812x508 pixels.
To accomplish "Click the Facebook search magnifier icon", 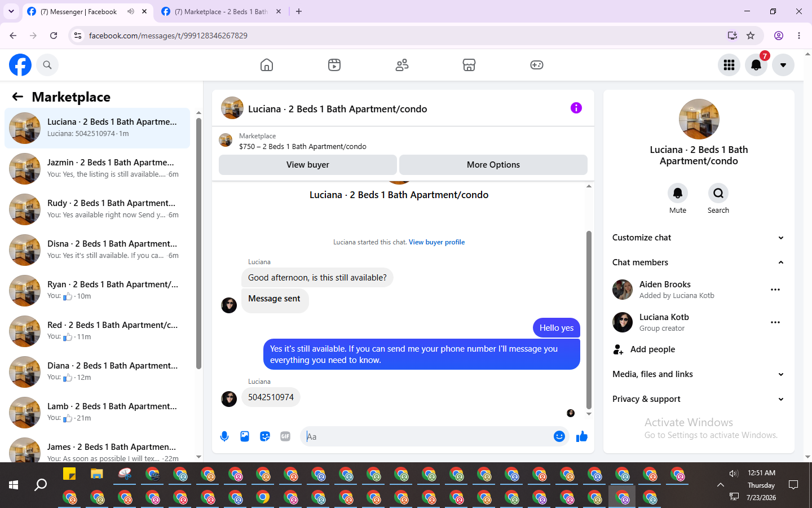I will [x=47, y=65].
